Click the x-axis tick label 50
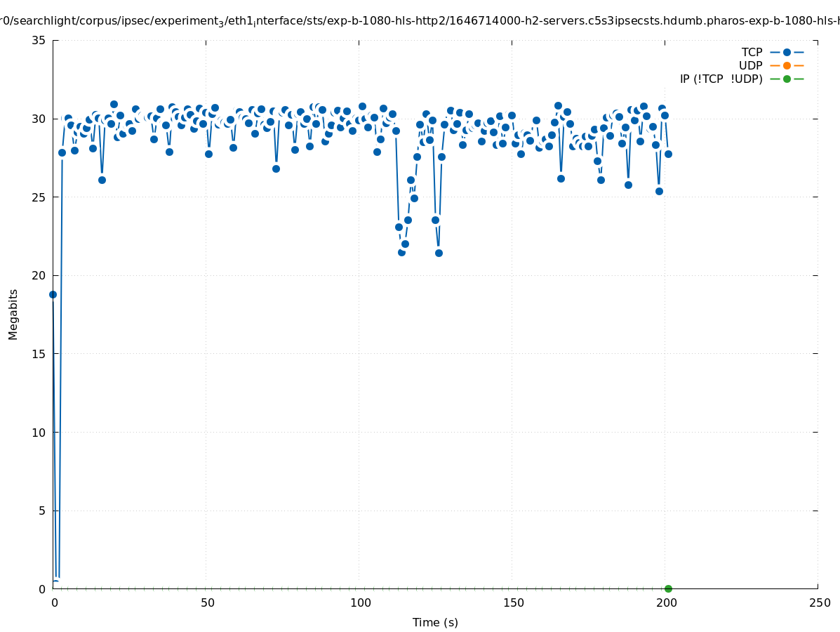 click(x=206, y=603)
